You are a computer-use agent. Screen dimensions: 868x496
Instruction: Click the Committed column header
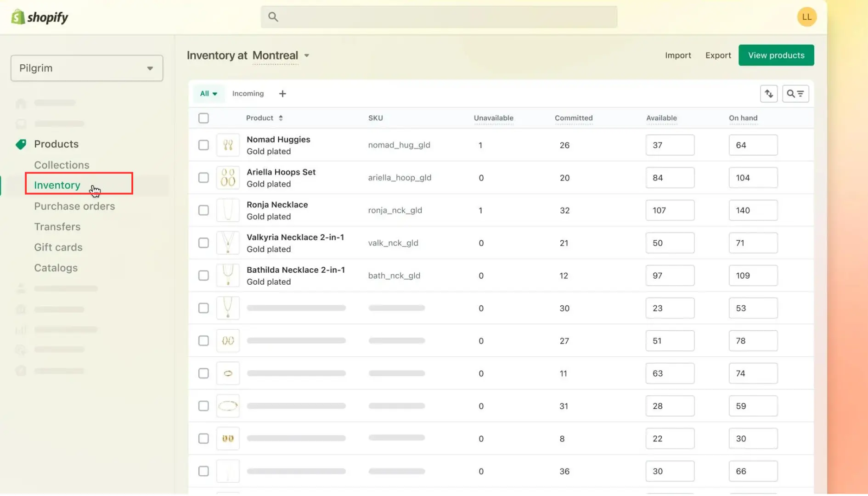(x=574, y=118)
